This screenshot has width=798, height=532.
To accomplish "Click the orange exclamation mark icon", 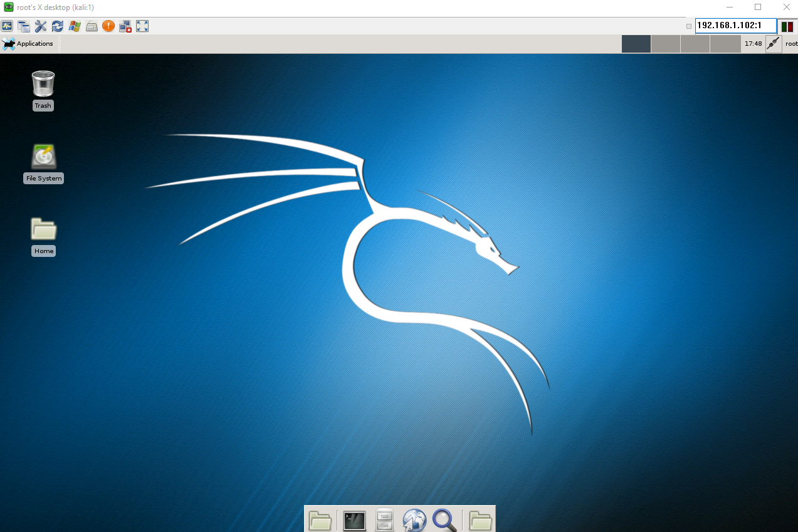I will point(108,26).
